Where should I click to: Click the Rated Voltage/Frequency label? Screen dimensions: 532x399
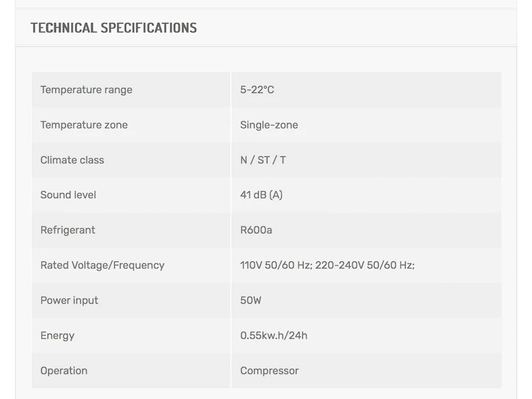pos(102,266)
